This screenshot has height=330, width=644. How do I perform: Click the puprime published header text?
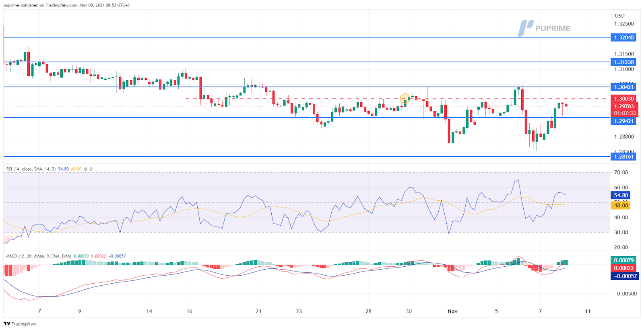[66, 5]
